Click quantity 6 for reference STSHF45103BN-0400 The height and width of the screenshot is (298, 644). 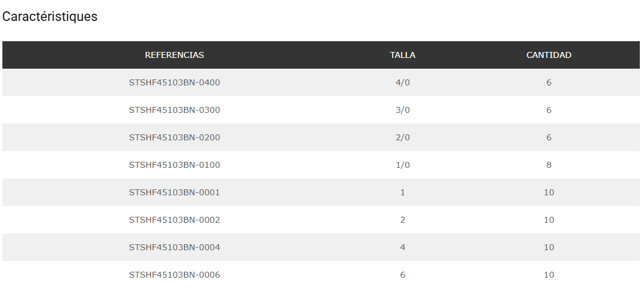549,82
